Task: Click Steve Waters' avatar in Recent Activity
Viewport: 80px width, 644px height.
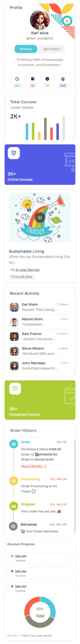Action: [x=14, y=351]
